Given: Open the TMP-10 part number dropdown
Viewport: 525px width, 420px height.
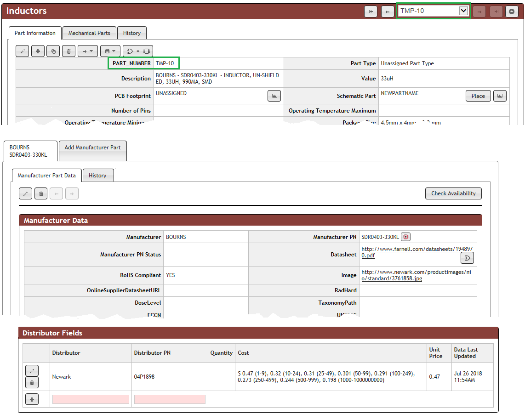Looking at the screenshot, I should [x=463, y=11].
